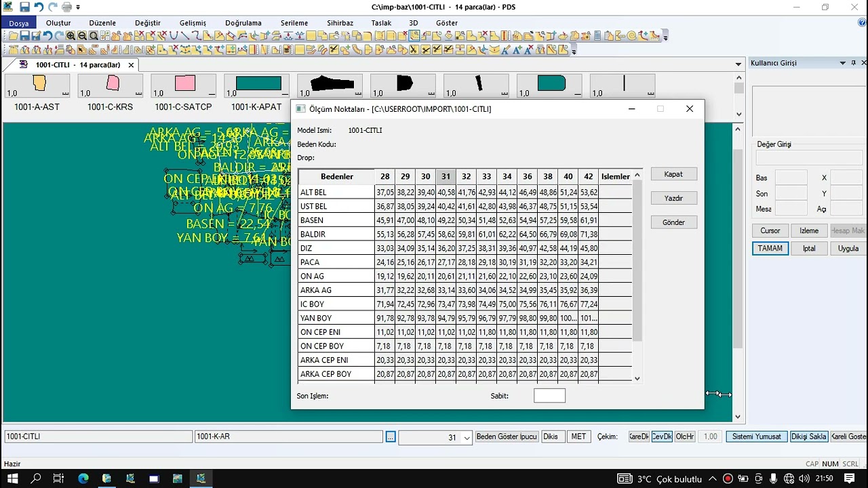Click the Izleme button
The height and width of the screenshot is (488, 868).
[809, 230]
